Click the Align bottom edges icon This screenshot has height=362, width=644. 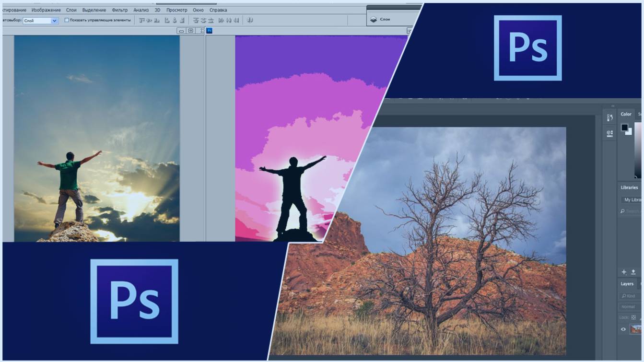click(157, 21)
